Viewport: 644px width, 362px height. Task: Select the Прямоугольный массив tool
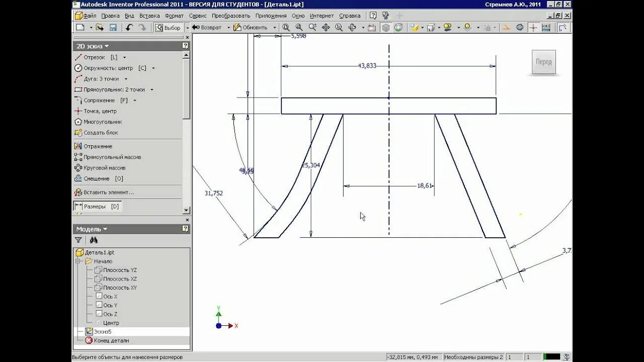(x=108, y=157)
